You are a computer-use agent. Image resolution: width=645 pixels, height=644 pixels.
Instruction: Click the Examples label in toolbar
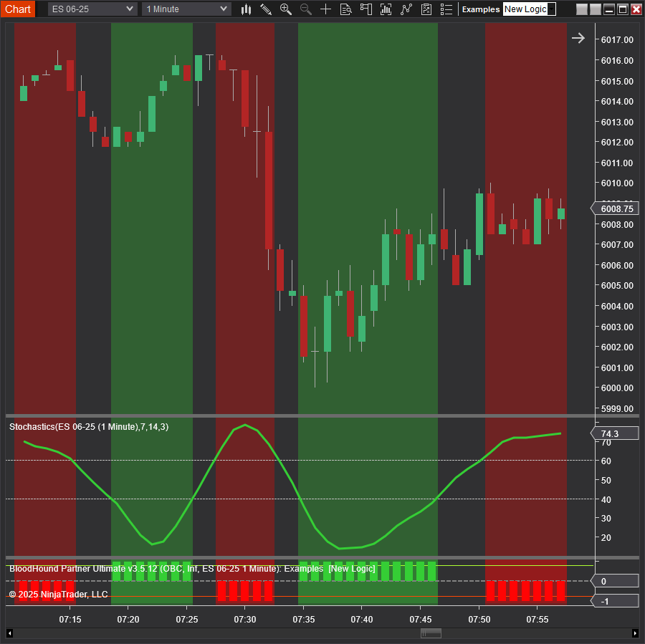point(481,9)
